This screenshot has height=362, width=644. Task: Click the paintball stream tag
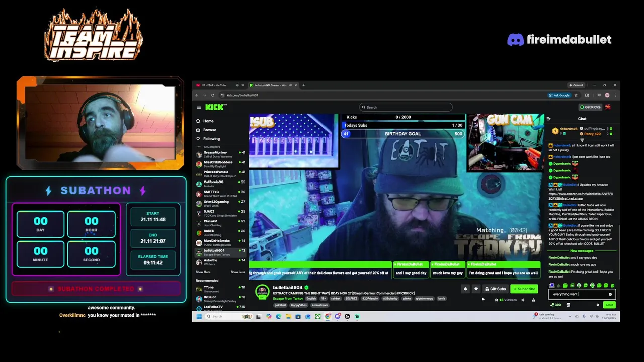tap(280, 305)
